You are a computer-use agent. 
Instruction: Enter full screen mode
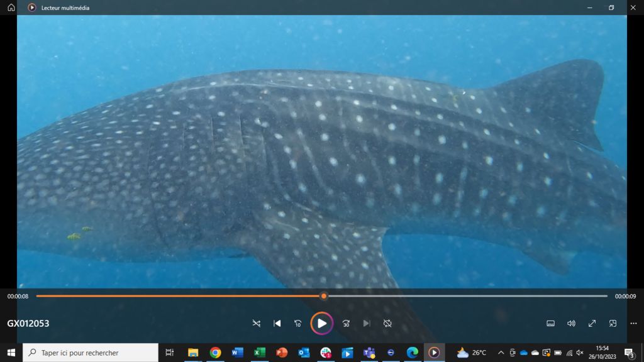pyautogui.click(x=592, y=323)
